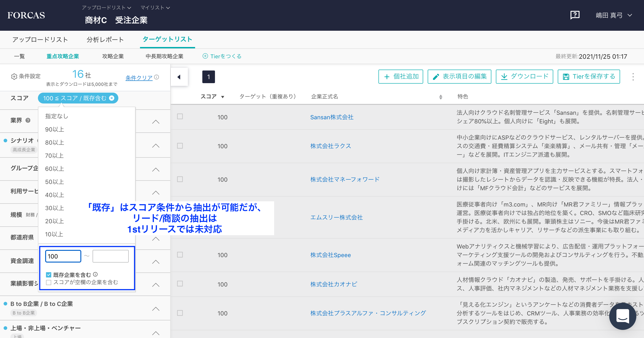Image resolution: width=644 pixels, height=338 pixels.
Task: Collapse the 資金調達 section
Action: point(156,262)
